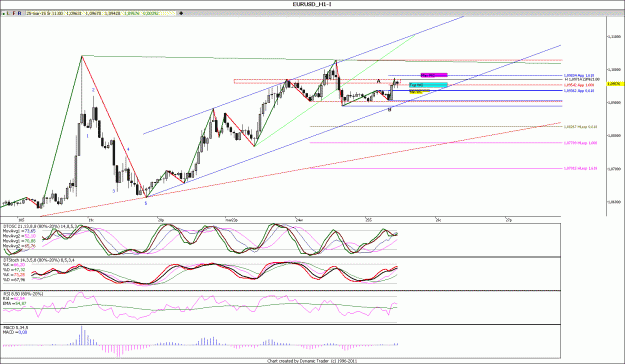Click the red App 1.000 projection label
The image size is (625, 364).
579,85
